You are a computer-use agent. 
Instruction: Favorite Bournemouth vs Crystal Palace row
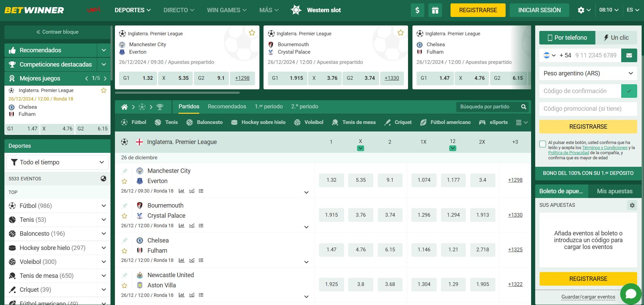(124, 216)
